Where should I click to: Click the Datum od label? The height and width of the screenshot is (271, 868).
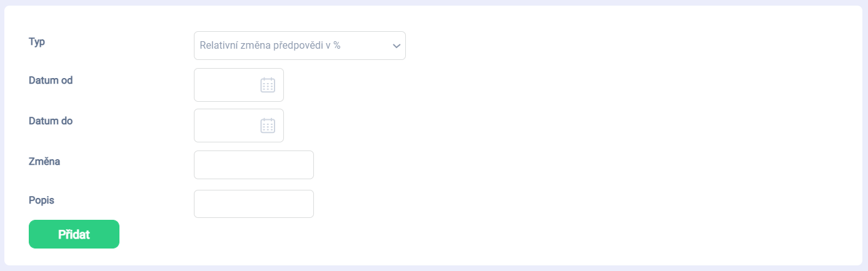tap(51, 80)
